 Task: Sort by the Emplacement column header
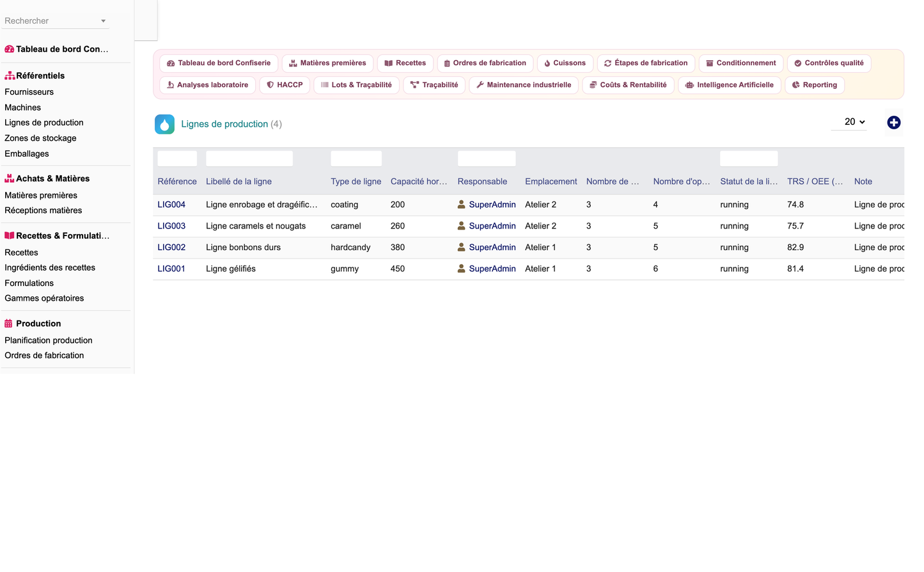tap(551, 182)
